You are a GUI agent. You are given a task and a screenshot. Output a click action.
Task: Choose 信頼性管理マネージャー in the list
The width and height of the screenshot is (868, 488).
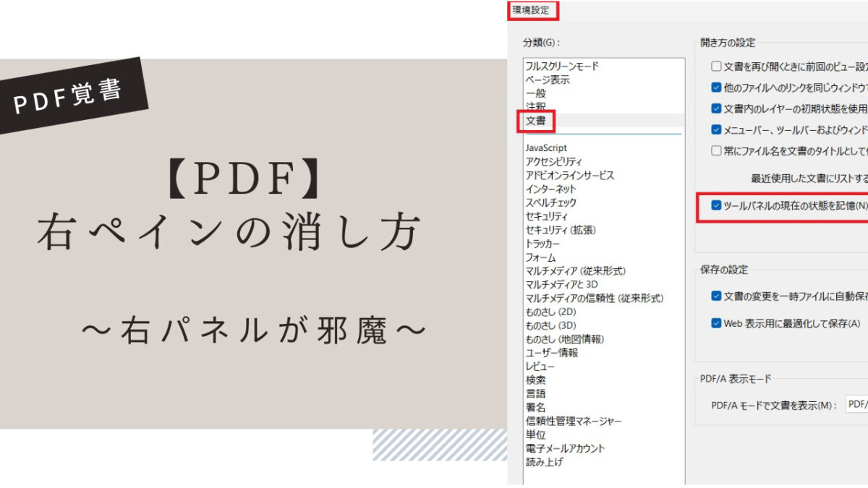(x=574, y=421)
